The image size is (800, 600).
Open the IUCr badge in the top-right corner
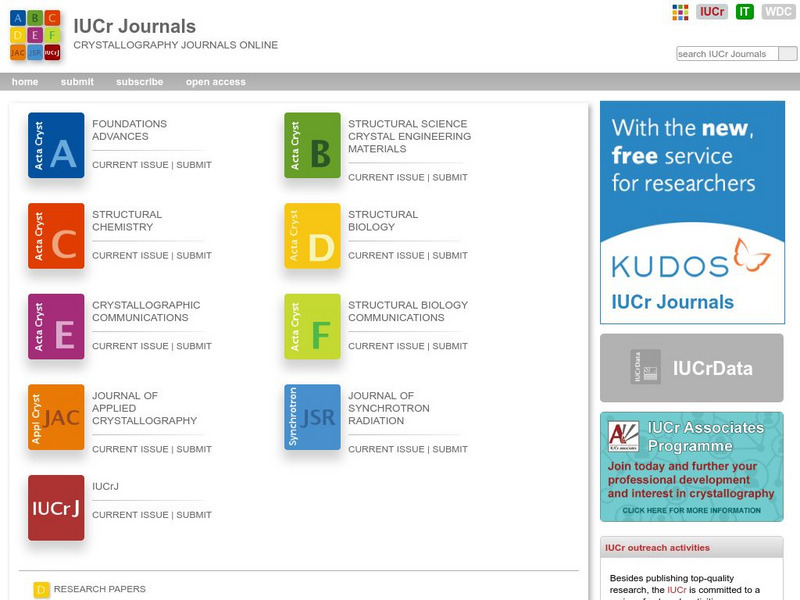[712, 12]
